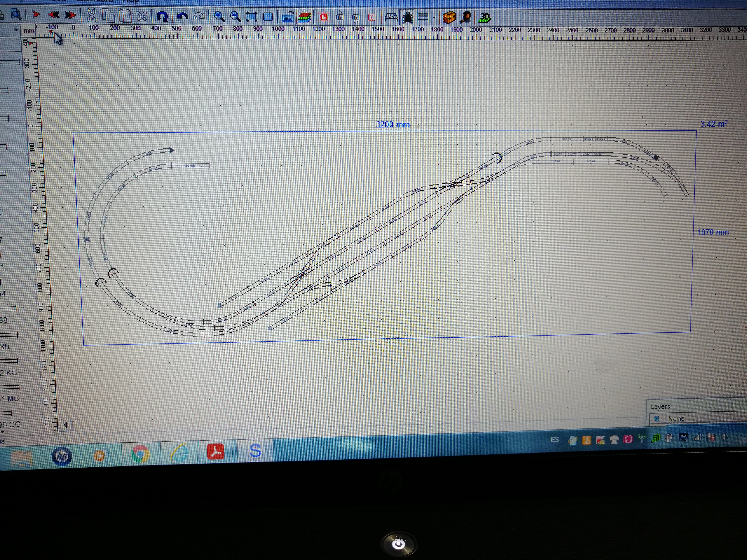Click the 3.42 m² area label
This screenshot has height=560, width=747.
(714, 124)
